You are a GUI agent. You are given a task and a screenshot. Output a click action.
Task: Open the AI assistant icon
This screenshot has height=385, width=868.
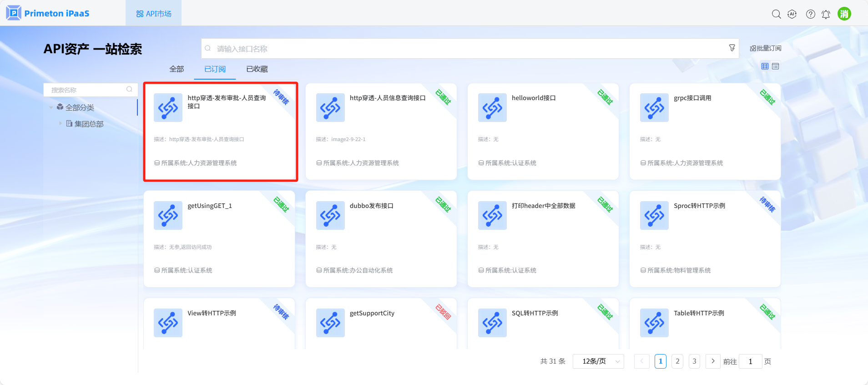tap(792, 14)
